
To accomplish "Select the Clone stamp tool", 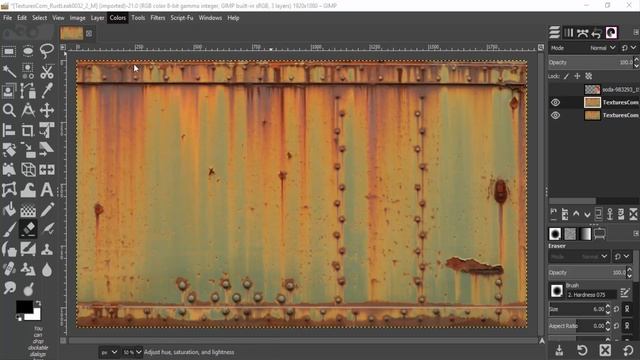I will tap(47, 249).
